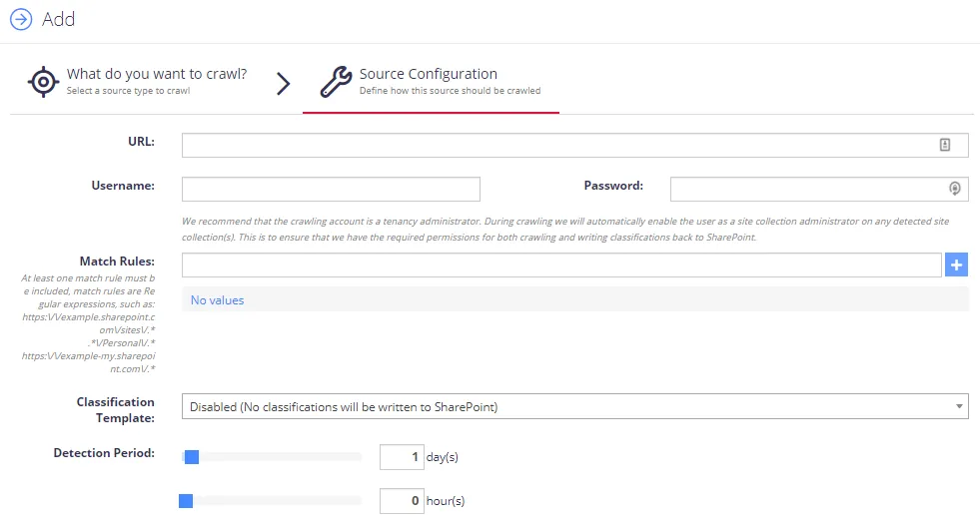Click the circled arrow icon beside Add
This screenshot has height=528, width=980.
point(21,19)
